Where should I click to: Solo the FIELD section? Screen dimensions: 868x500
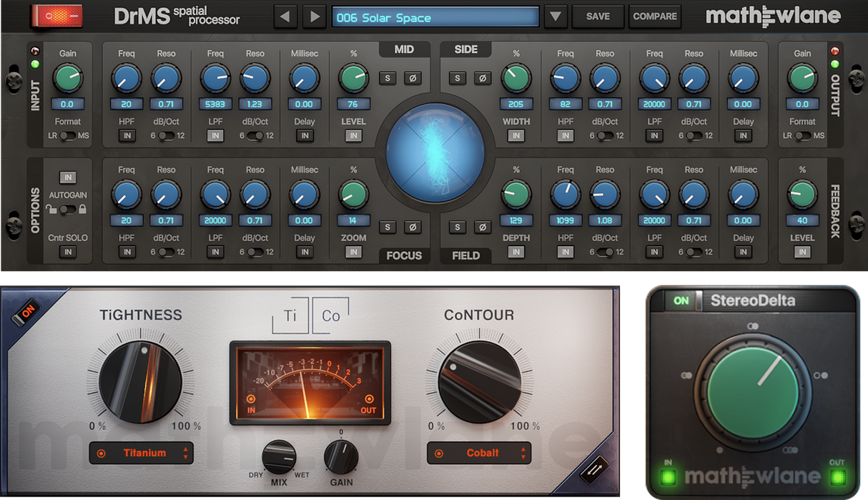coord(458,227)
